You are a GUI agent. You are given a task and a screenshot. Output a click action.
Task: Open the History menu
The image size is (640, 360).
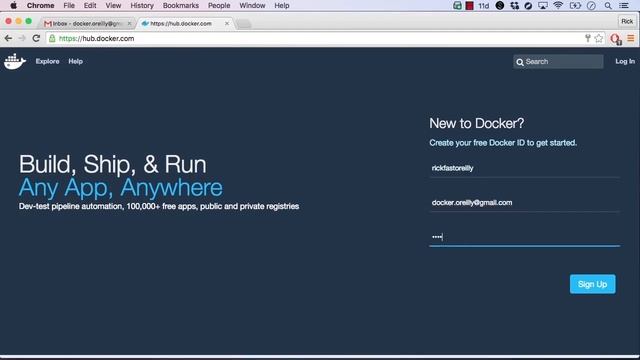click(142, 6)
